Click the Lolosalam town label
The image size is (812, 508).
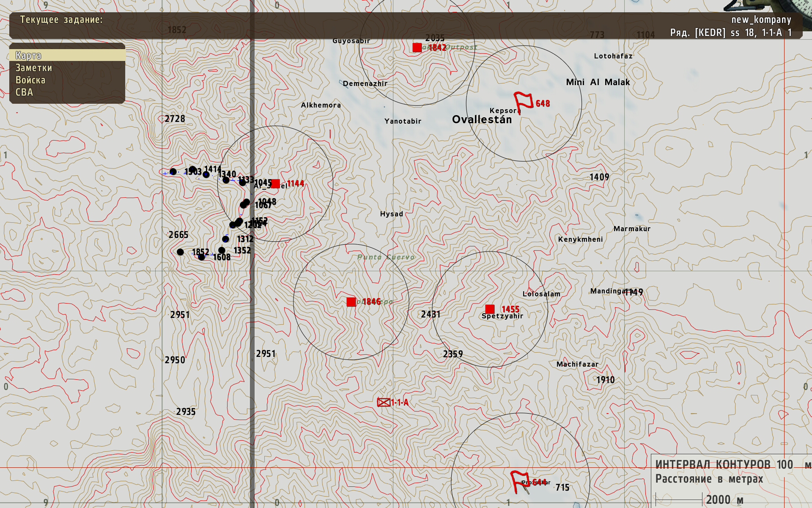click(x=541, y=294)
